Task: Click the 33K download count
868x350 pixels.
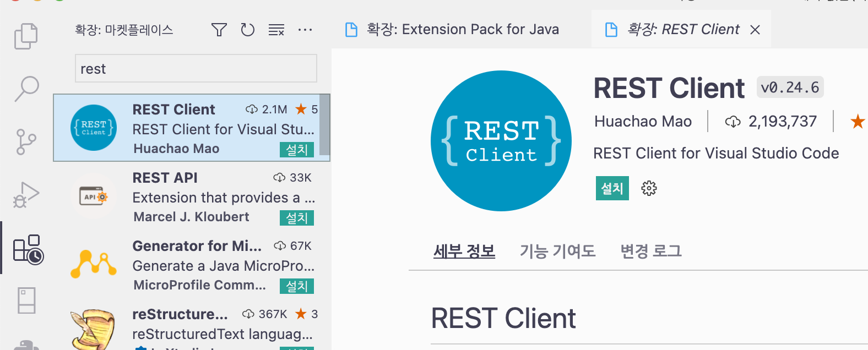Action: pyautogui.click(x=292, y=178)
